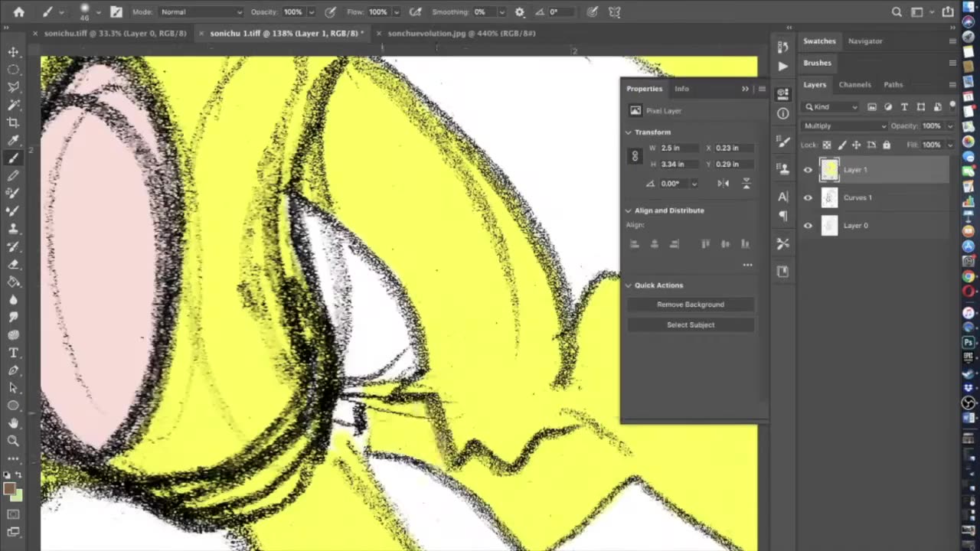The image size is (980, 551).
Task: Flip horizontal button in Transform
Action: [724, 184]
